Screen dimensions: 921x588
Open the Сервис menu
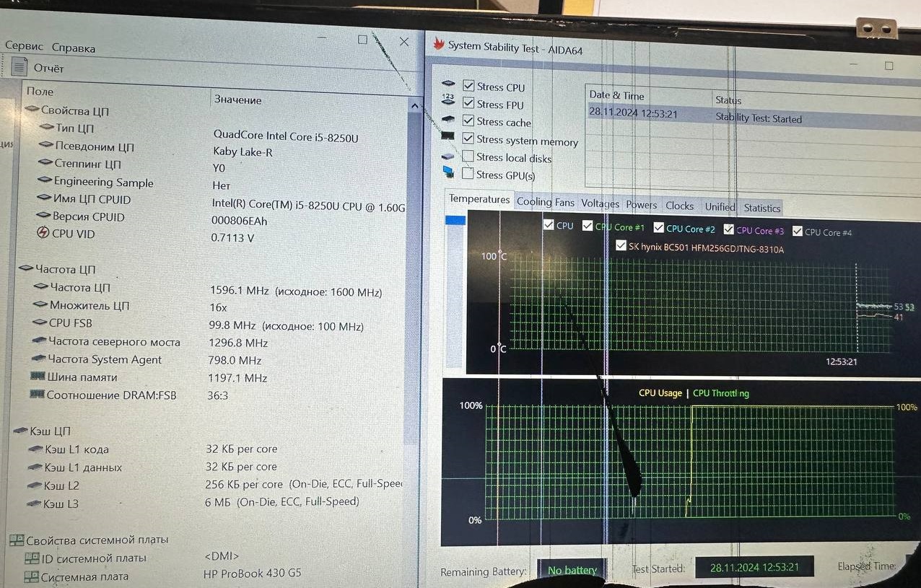(25, 45)
